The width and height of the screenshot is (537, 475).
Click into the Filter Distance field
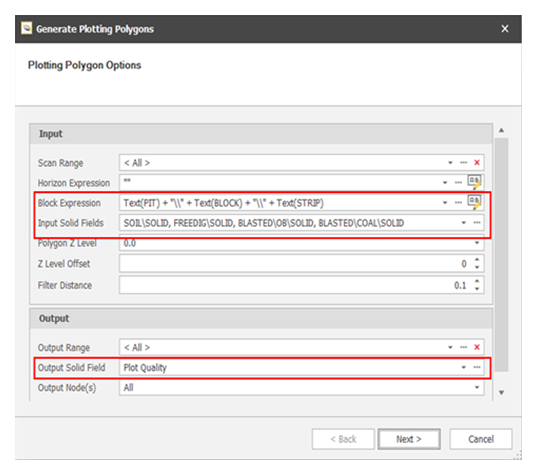(295, 285)
